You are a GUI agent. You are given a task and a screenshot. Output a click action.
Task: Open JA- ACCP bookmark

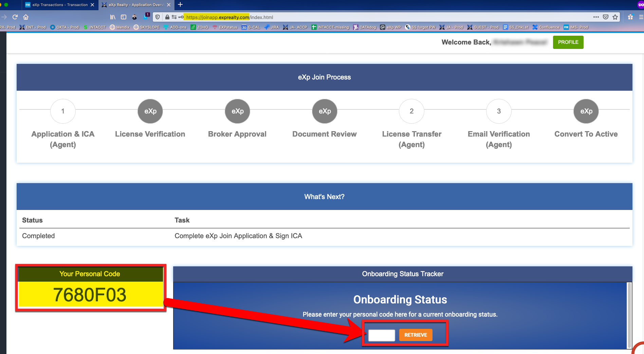[295, 27]
